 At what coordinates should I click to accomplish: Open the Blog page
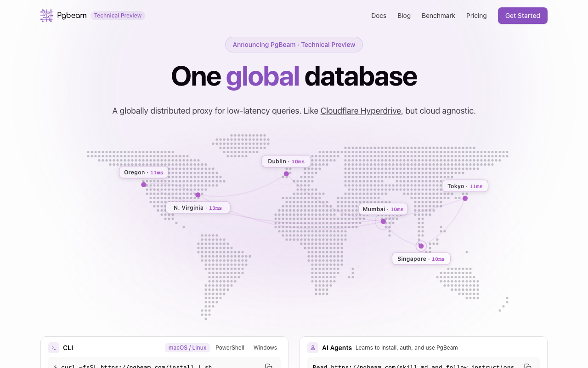tap(404, 16)
